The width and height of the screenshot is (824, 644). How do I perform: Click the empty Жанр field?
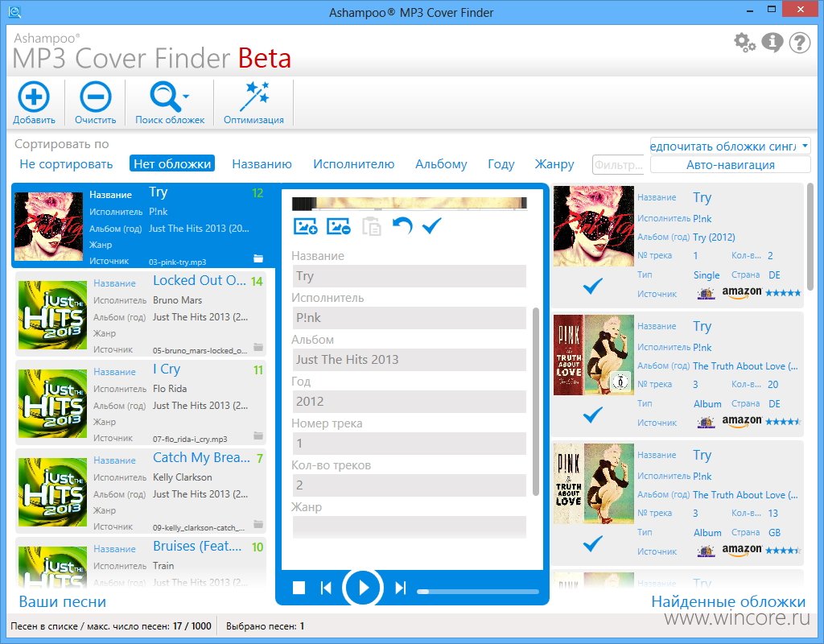tap(410, 526)
